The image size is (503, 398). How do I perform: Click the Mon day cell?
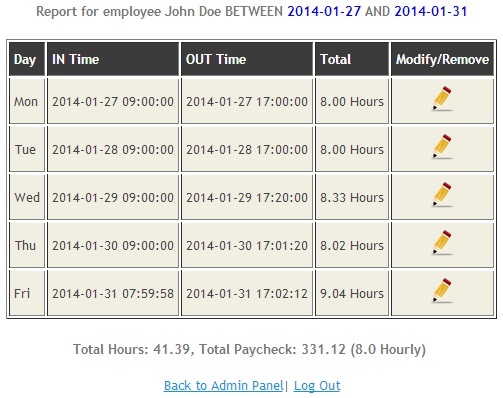pos(27,101)
